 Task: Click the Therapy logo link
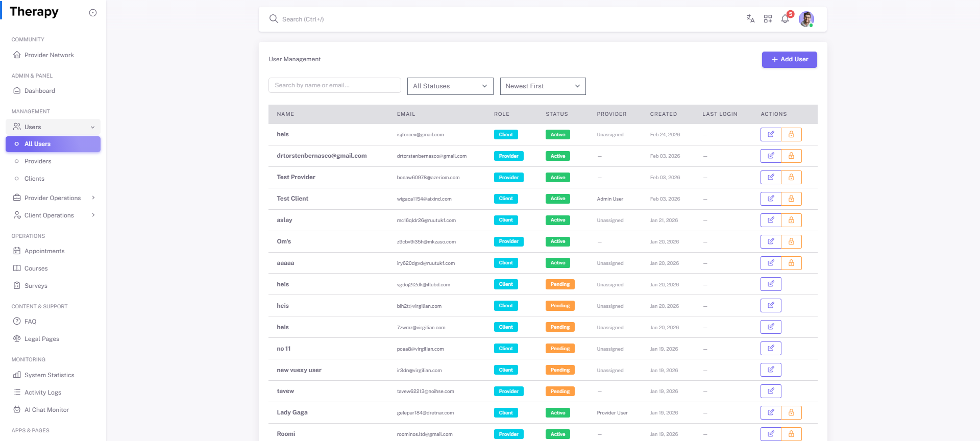tap(34, 12)
